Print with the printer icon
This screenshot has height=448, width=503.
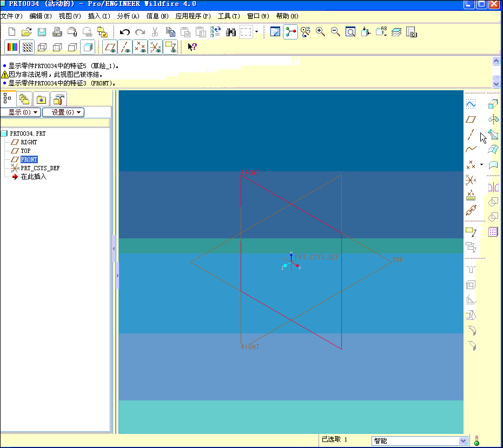pyautogui.click(x=57, y=32)
